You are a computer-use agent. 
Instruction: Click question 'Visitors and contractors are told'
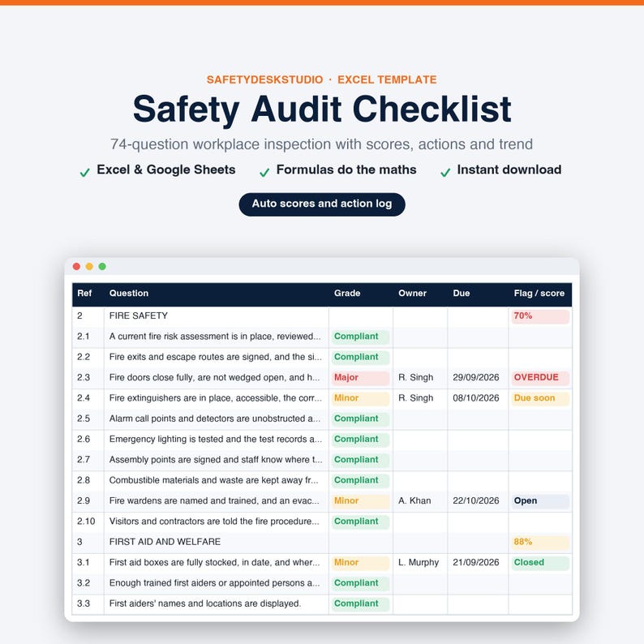[x=214, y=522]
